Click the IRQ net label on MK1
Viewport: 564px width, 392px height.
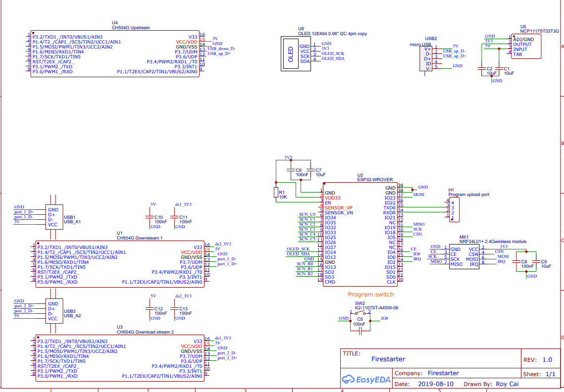[x=502, y=261]
